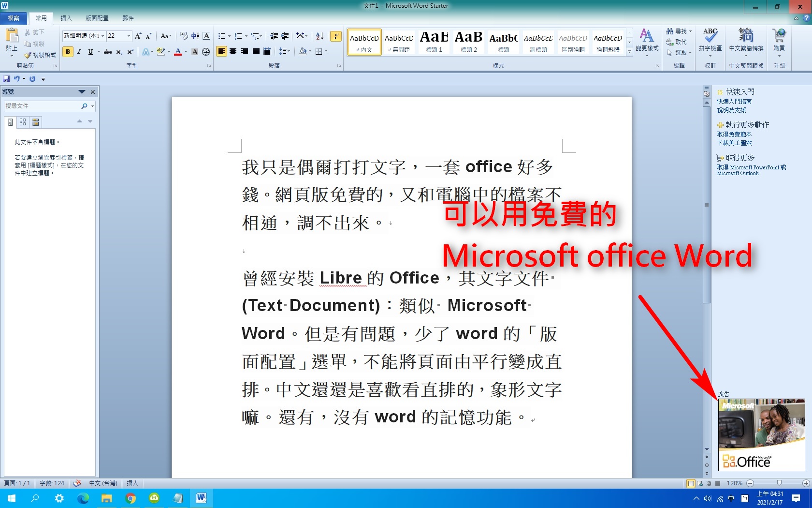Click the Cut (剪下) scissors button
812x508 pixels.
(34, 32)
